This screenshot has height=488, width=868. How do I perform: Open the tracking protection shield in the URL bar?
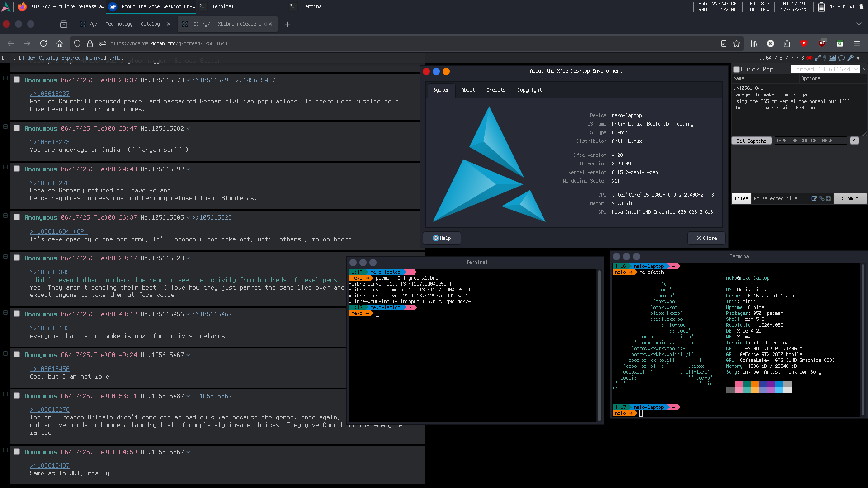coord(77,43)
